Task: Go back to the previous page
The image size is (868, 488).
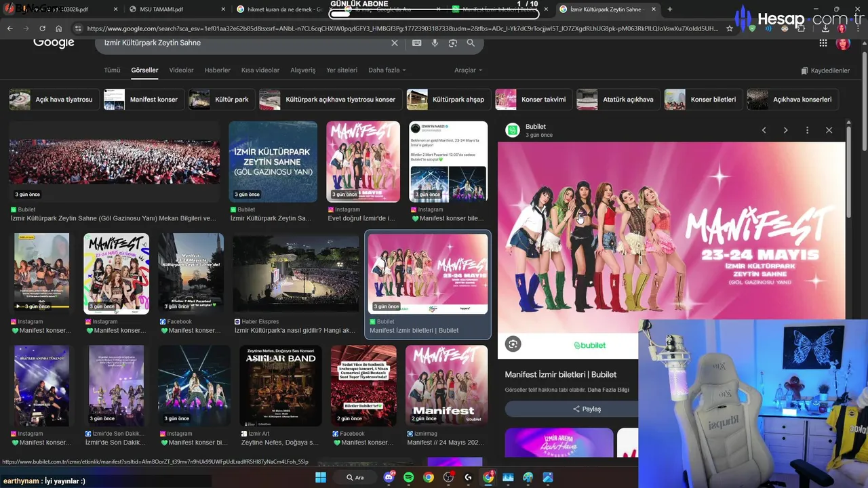Action: [x=9, y=28]
